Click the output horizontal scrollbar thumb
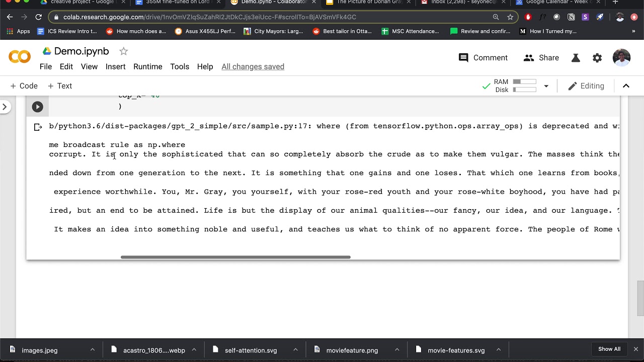The width and height of the screenshot is (644, 362). [x=235, y=257]
